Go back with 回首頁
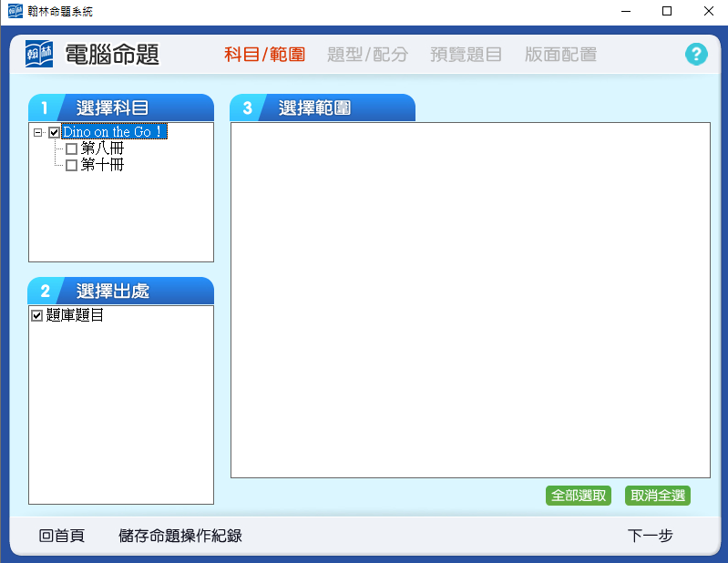This screenshot has width=728, height=563. click(x=62, y=536)
